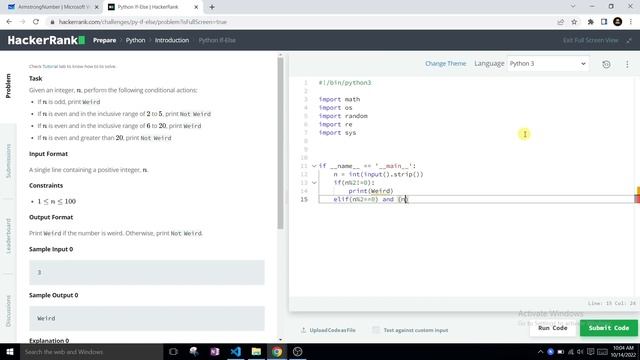
Task: Click the browser address bar
Action: click(302, 22)
